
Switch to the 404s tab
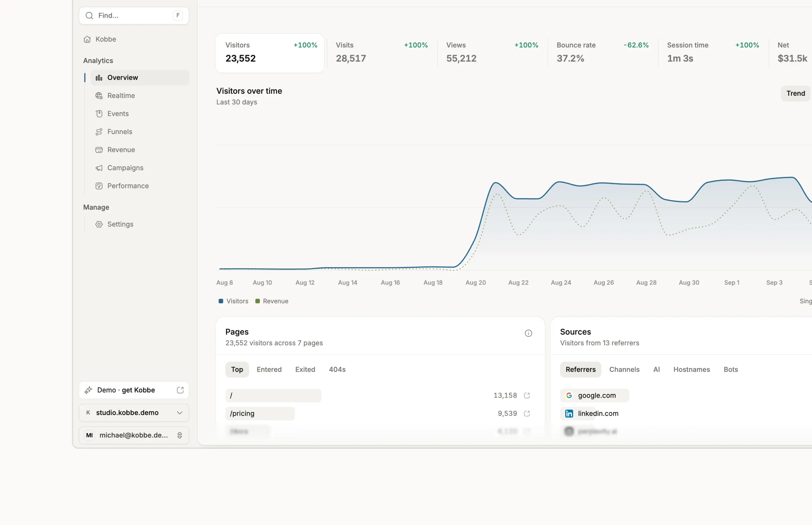[x=337, y=370]
